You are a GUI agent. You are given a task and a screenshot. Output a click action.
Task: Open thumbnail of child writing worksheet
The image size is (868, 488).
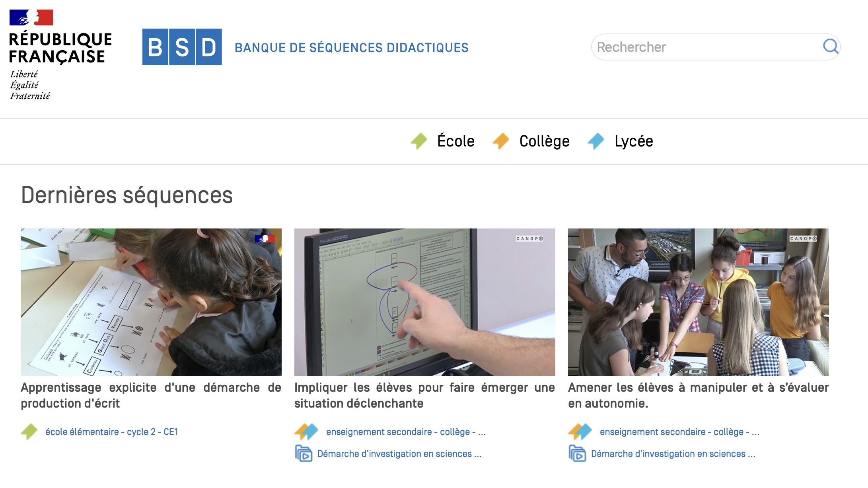click(151, 302)
